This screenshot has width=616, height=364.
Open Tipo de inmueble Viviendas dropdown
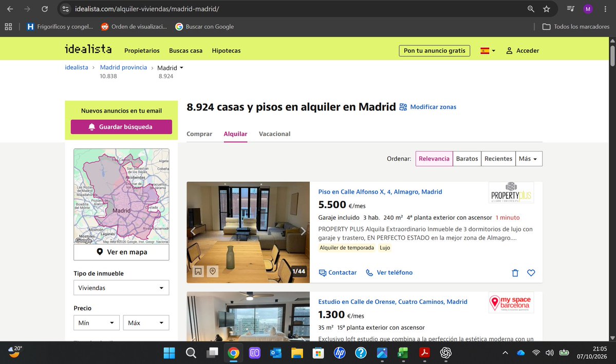(x=121, y=288)
